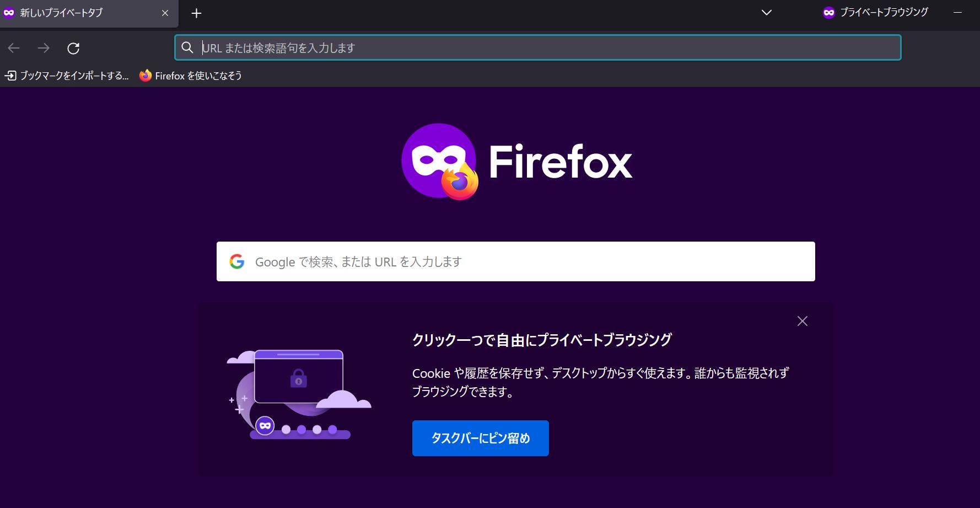980x508 pixels.
Task: Click the forward navigation arrow
Action: pos(44,48)
